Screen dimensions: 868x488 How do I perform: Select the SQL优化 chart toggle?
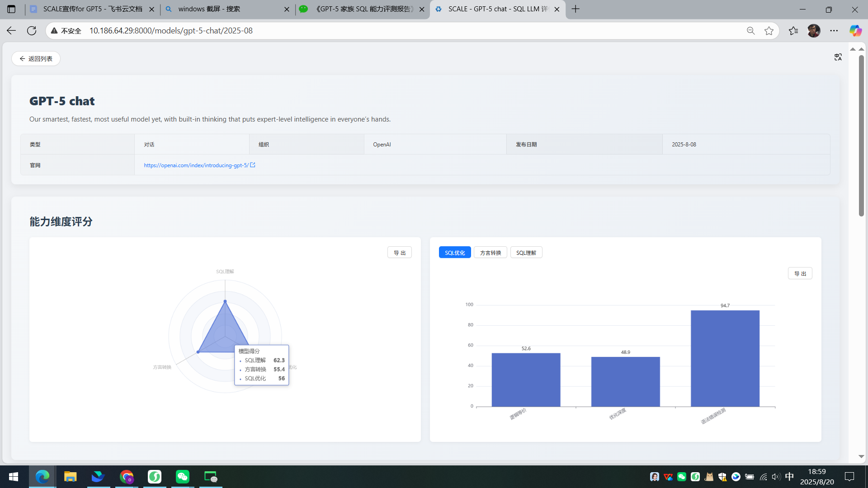pos(455,253)
